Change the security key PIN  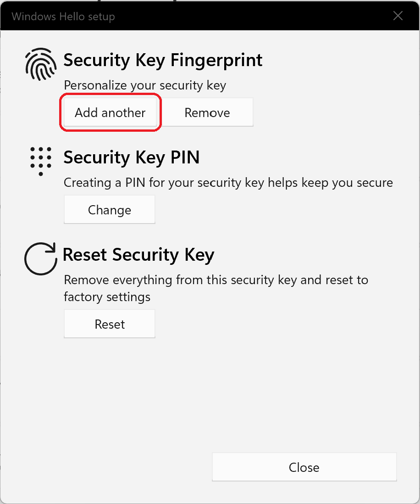tap(110, 210)
